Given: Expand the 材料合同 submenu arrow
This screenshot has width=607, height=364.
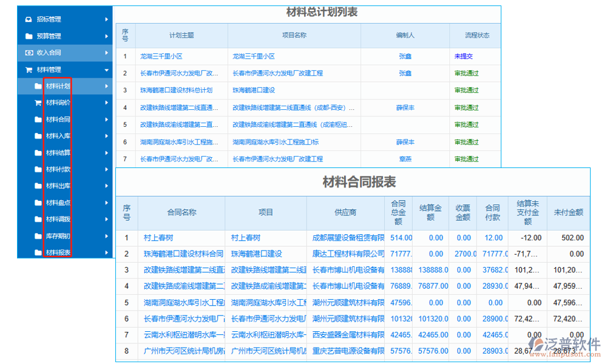Looking at the screenshot, I should tap(107, 120).
